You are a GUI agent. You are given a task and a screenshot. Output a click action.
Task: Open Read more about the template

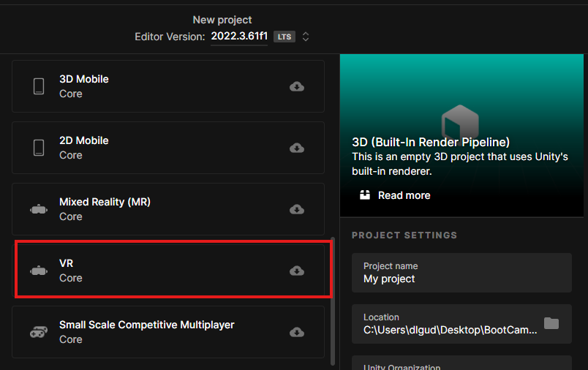click(404, 195)
